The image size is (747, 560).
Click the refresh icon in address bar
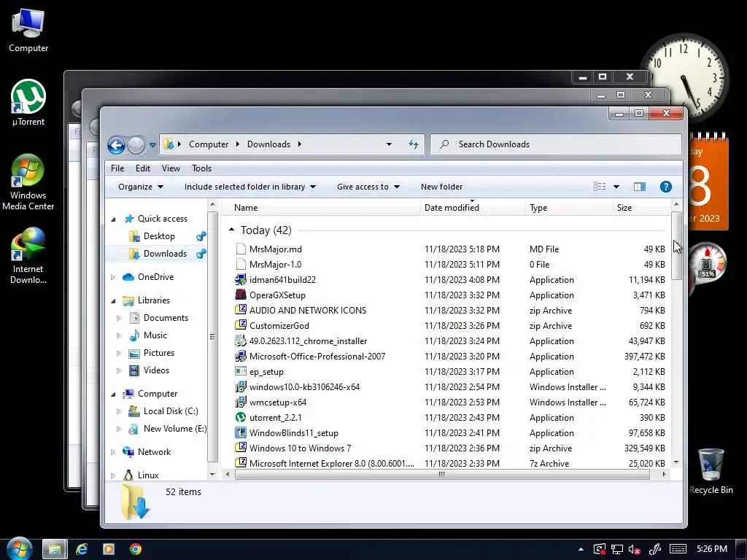click(414, 144)
